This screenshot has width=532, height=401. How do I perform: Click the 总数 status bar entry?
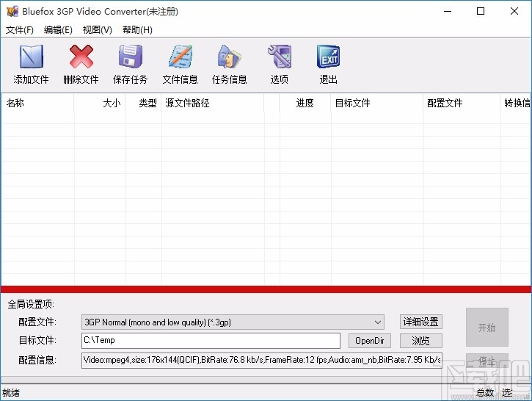coord(485,393)
